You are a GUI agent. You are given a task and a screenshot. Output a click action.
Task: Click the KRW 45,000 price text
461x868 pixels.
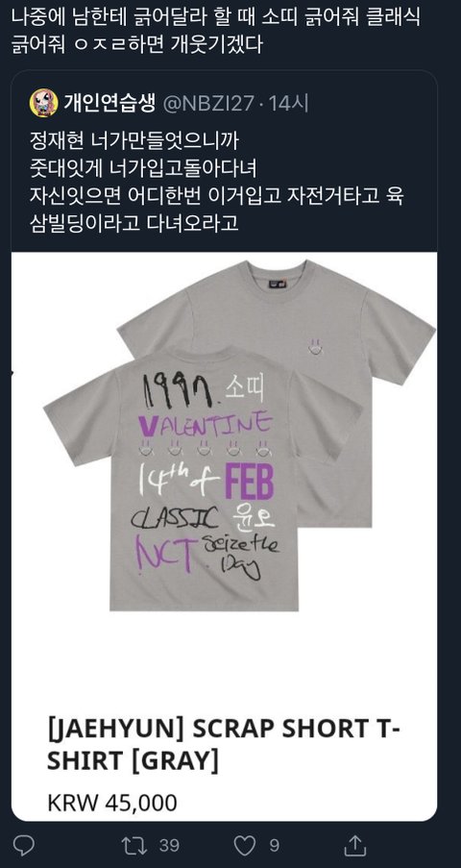point(112,803)
